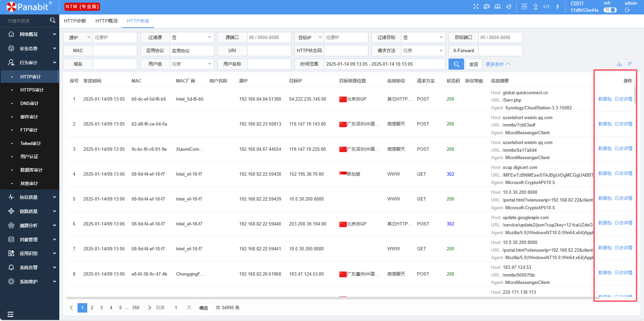Screen dimensions: 644x321
Task: Open the code console icon
Action: pyautogui.click(x=546, y=7)
